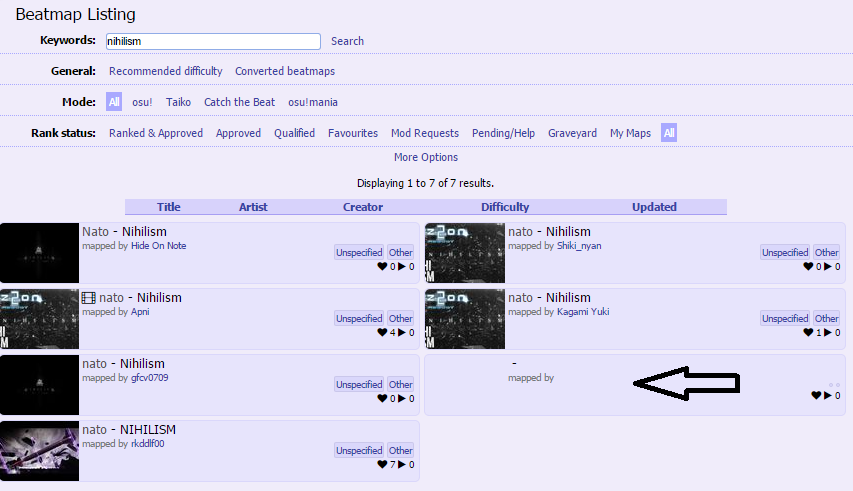Open mapper rkddlf00's profile
The height and width of the screenshot is (491, 853).
[147, 444]
